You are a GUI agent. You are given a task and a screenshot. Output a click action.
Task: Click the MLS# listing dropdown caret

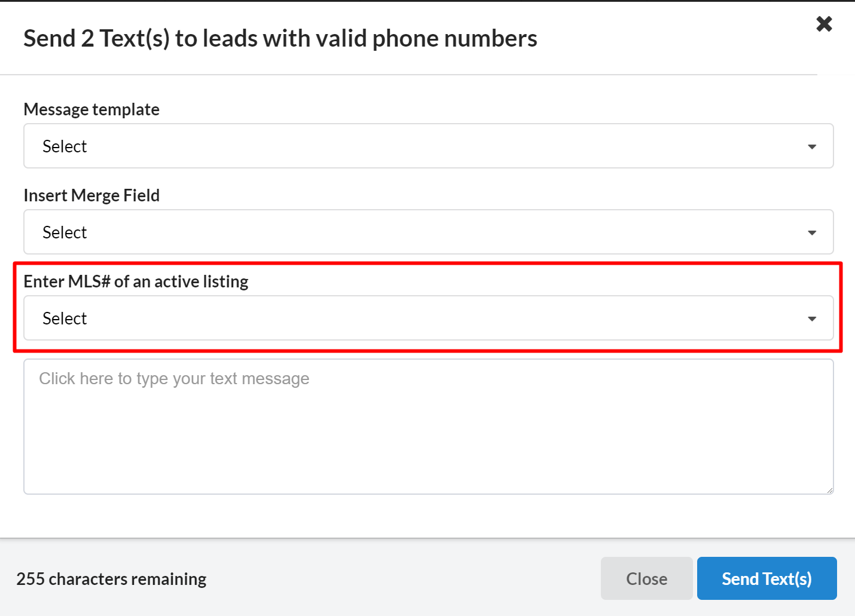pyautogui.click(x=812, y=318)
